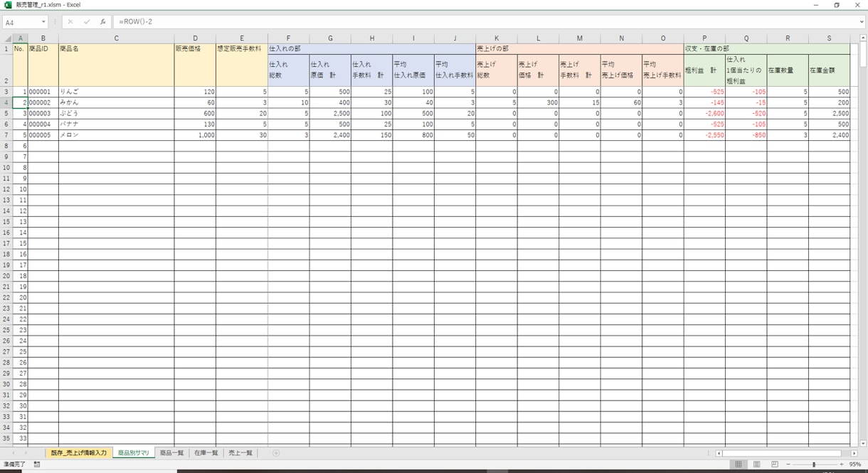
Task: Open the 既存_売上げ情報入力 sheet tab
Action: [78, 453]
